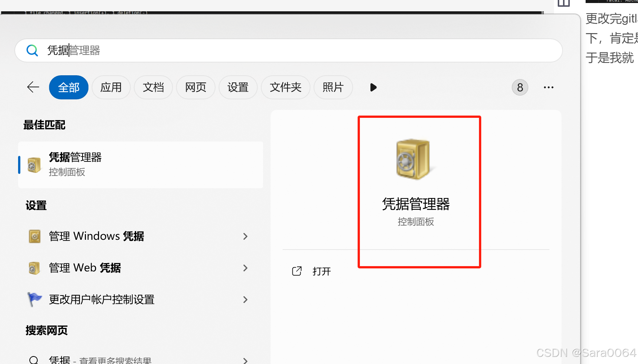Open the three-dots more options menu
The image size is (638, 364).
click(x=549, y=87)
